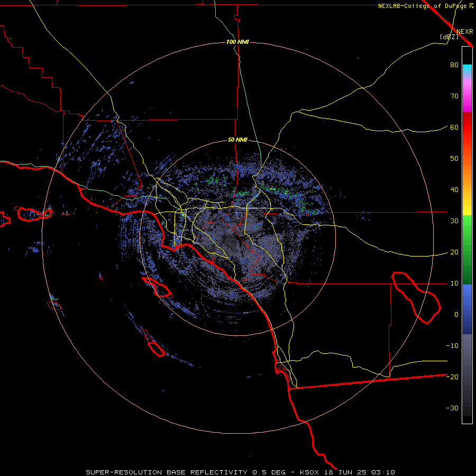Click the 80 value on the dBZ scale
Viewport: 476px width, 476px height.
point(454,65)
